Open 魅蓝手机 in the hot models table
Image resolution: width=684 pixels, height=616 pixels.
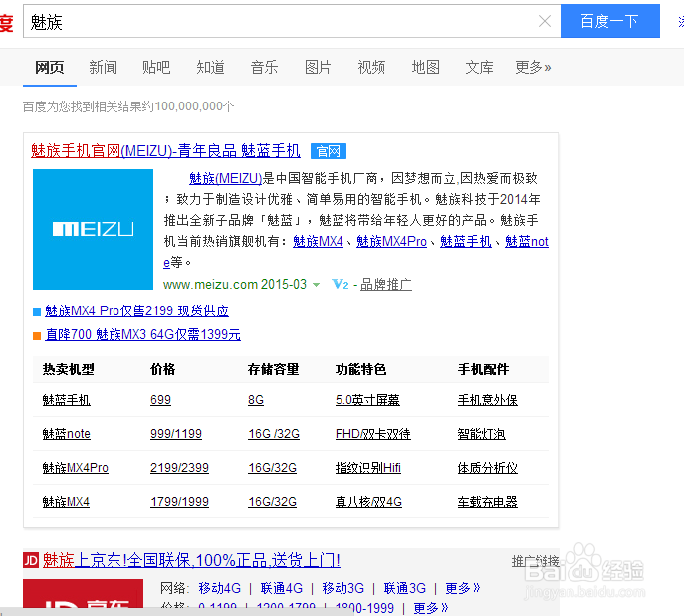point(66,400)
